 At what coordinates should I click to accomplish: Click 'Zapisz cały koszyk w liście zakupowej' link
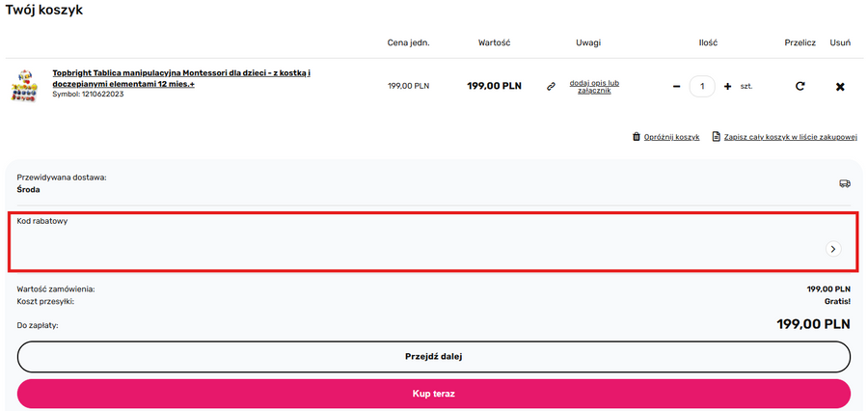pyautogui.click(x=791, y=137)
